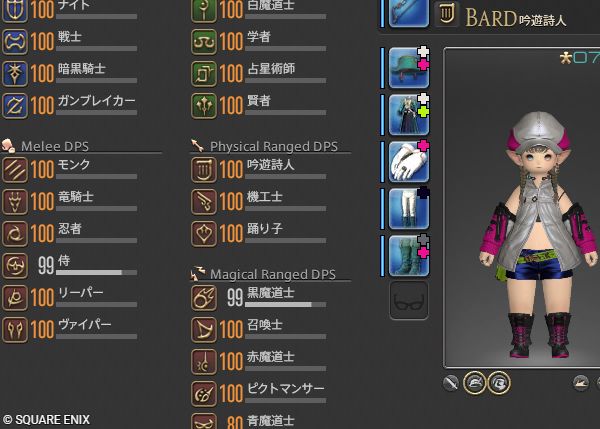Select the Dancer job icon
The image size is (600, 429).
[204, 233]
